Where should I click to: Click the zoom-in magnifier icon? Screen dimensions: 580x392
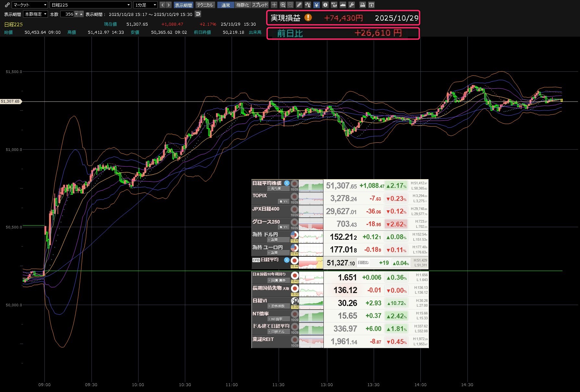[283, 5]
